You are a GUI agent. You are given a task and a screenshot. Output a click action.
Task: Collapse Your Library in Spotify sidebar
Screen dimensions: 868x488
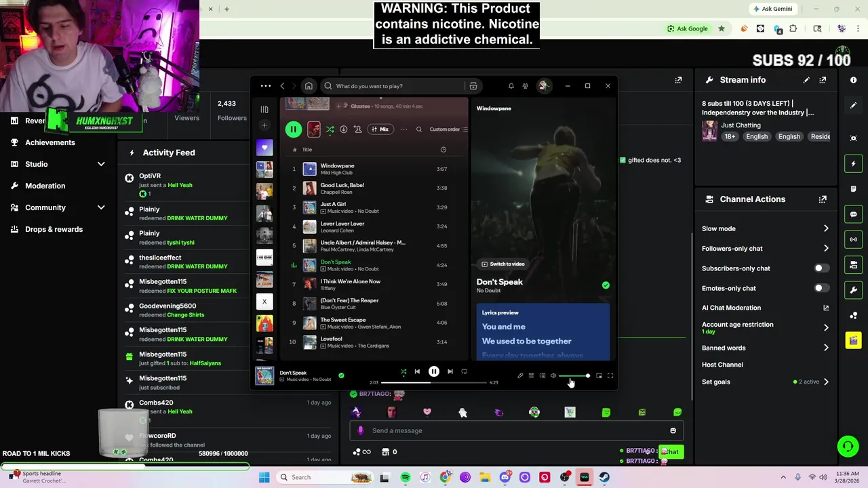point(264,109)
